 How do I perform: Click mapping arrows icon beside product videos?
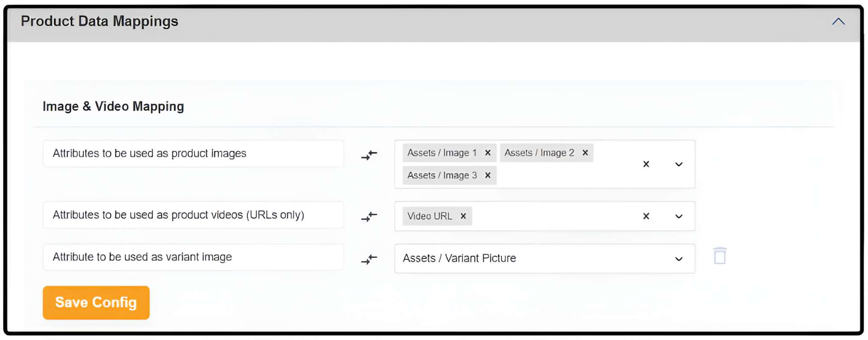369,217
